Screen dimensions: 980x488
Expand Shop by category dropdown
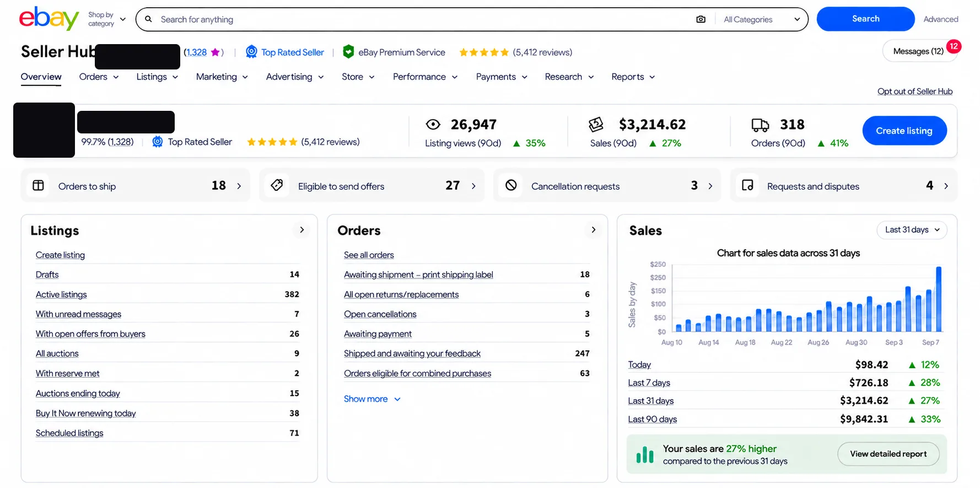point(107,19)
